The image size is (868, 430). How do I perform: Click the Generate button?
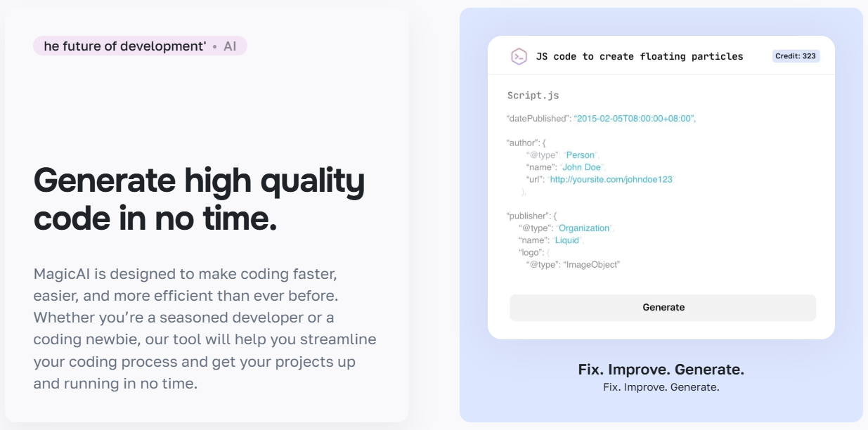click(663, 308)
